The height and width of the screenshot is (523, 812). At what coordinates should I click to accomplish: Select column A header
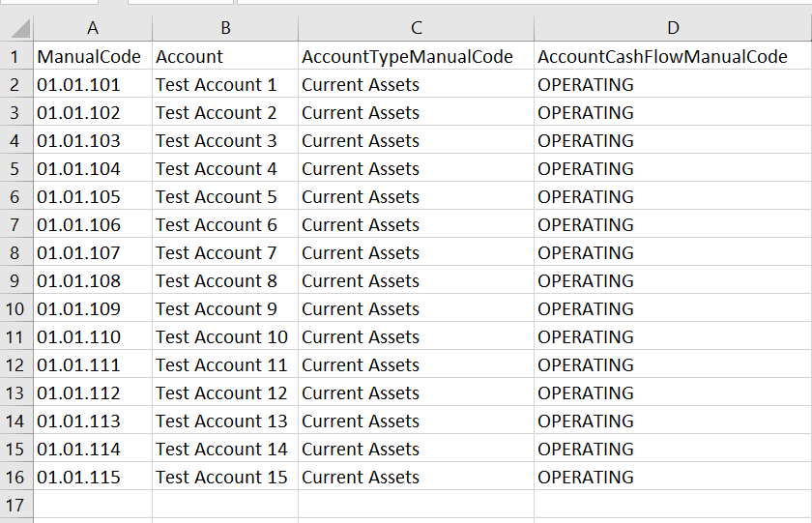click(93, 29)
